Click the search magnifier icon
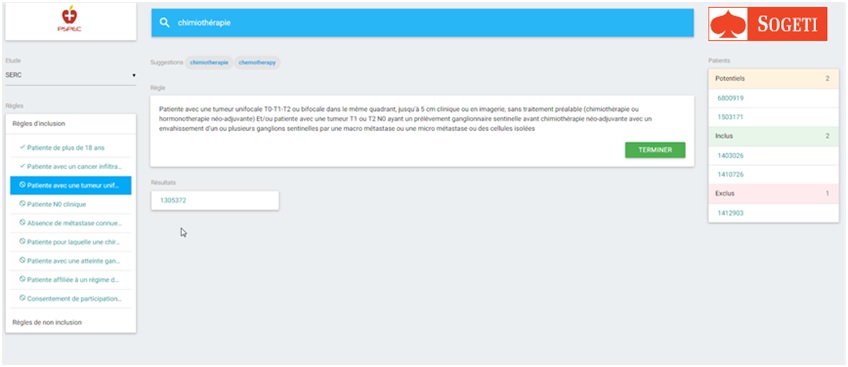Image resolution: width=848 pixels, height=367 pixels. coord(164,23)
